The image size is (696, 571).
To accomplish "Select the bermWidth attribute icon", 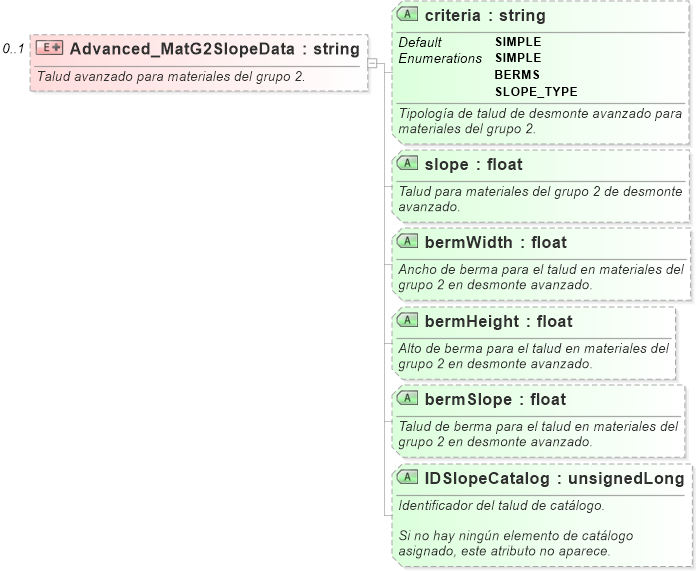I will point(408,241).
